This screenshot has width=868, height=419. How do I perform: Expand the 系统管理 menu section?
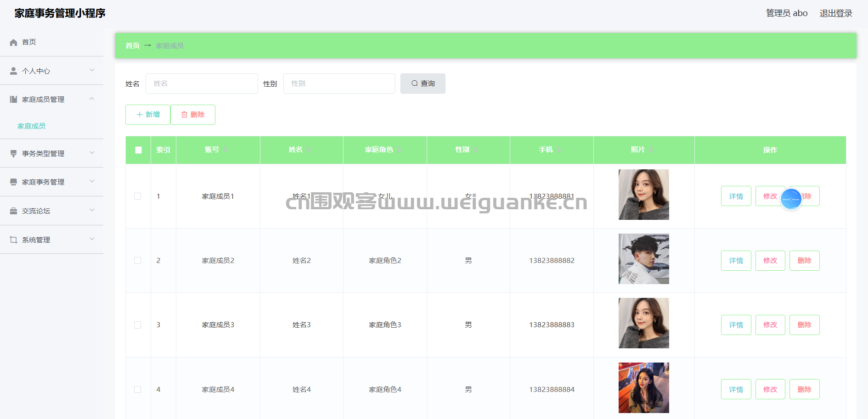(x=91, y=239)
